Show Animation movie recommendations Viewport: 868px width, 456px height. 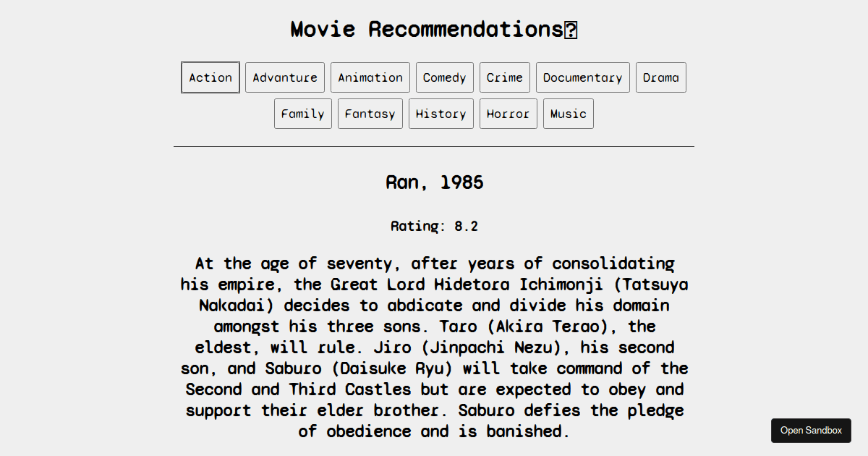pos(370,77)
